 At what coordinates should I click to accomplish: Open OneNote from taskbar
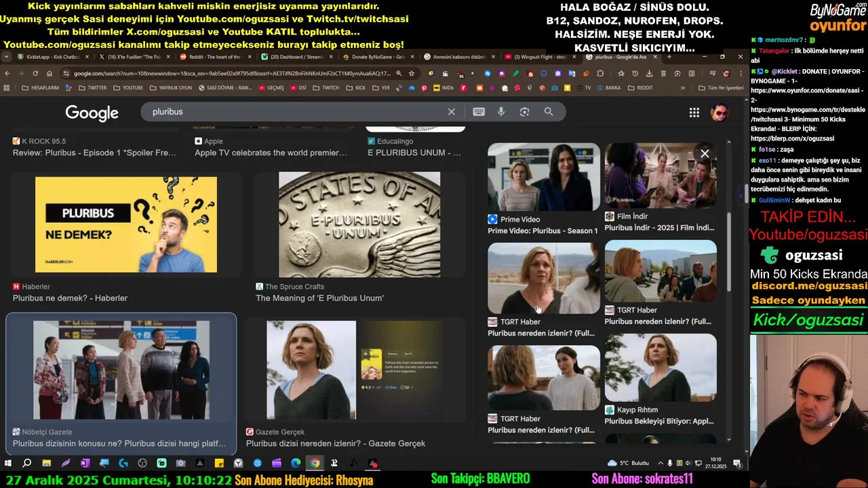tap(85, 464)
